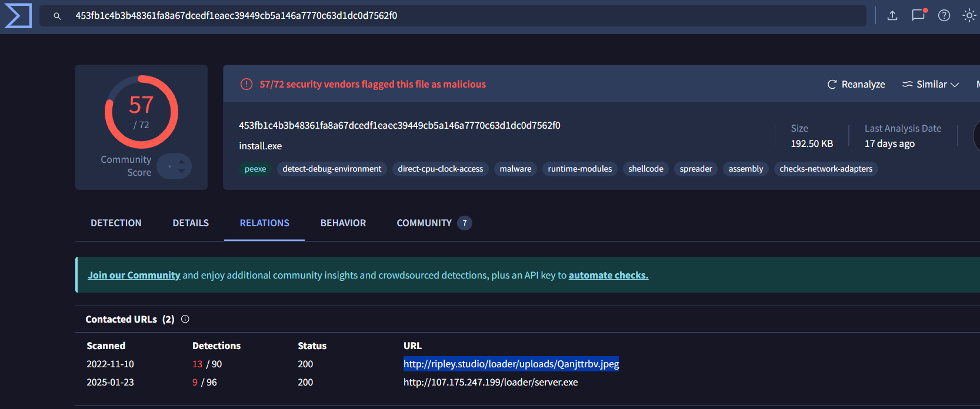Screen dimensions: 980x409
Task: Vote up on the Community Score
Action: (182, 162)
